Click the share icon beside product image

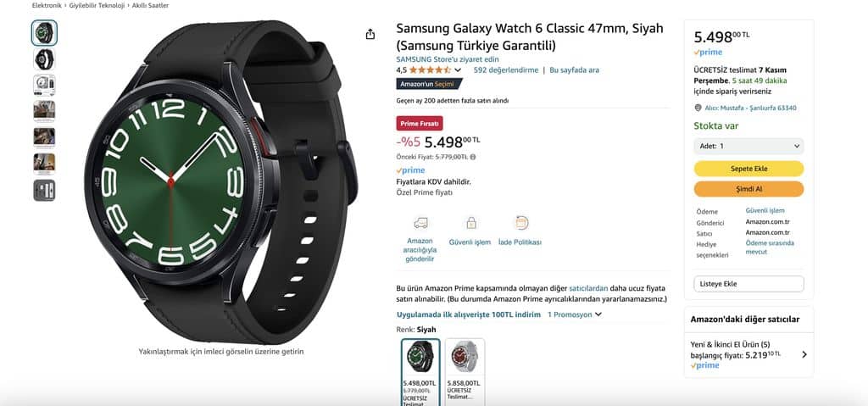point(370,35)
